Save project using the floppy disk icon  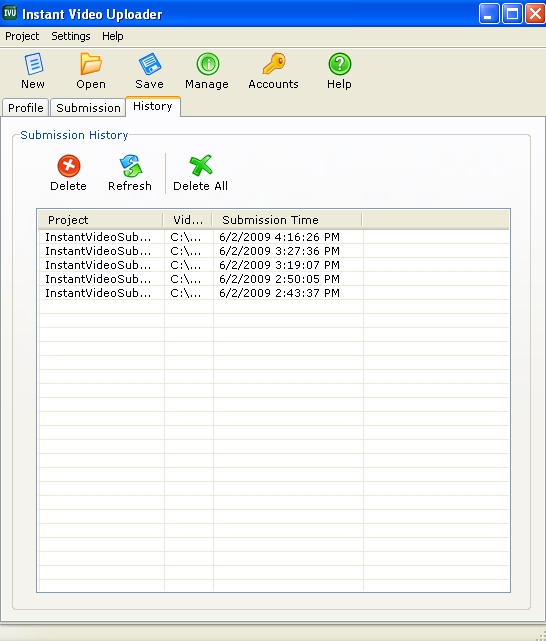[x=150, y=64]
